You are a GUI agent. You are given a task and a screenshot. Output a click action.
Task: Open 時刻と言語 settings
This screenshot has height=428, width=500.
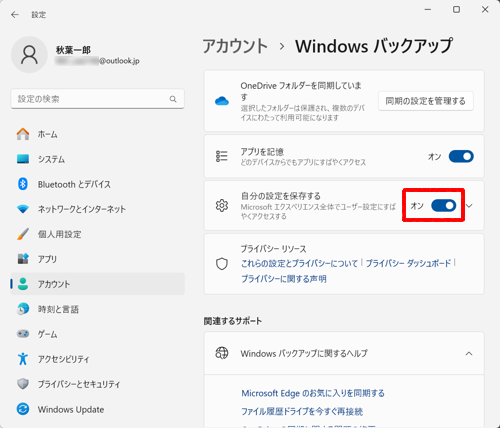pos(97,309)
